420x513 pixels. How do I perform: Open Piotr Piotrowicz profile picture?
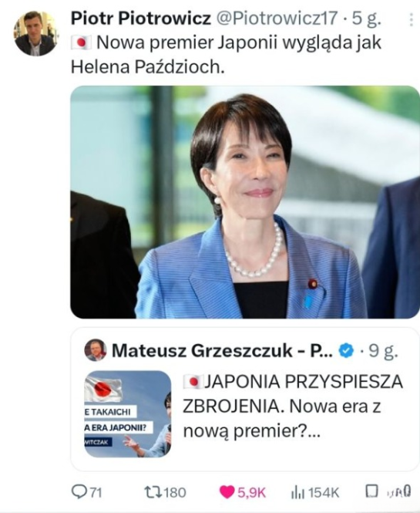click(x=35, y=33)
